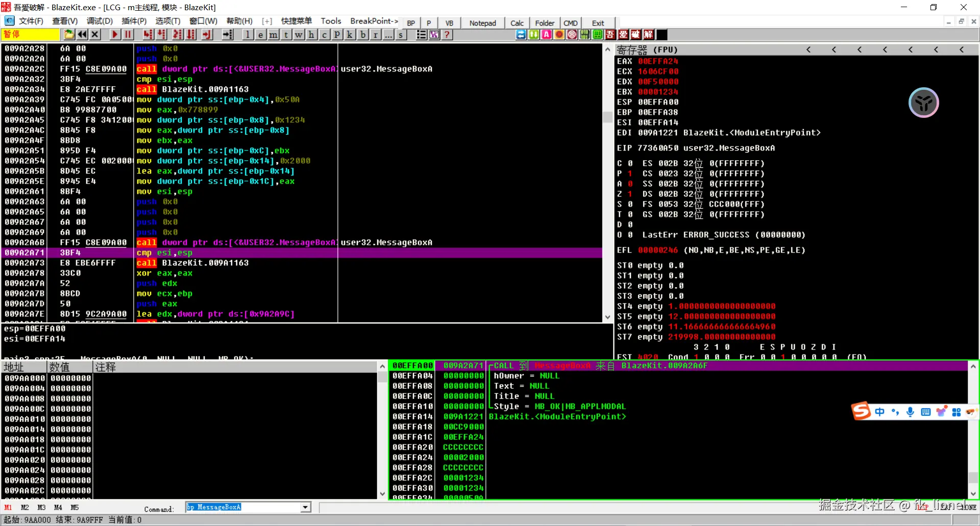Open the 调试(D) debug menu
Screen dimensions: 980x526
pos(100,21)
